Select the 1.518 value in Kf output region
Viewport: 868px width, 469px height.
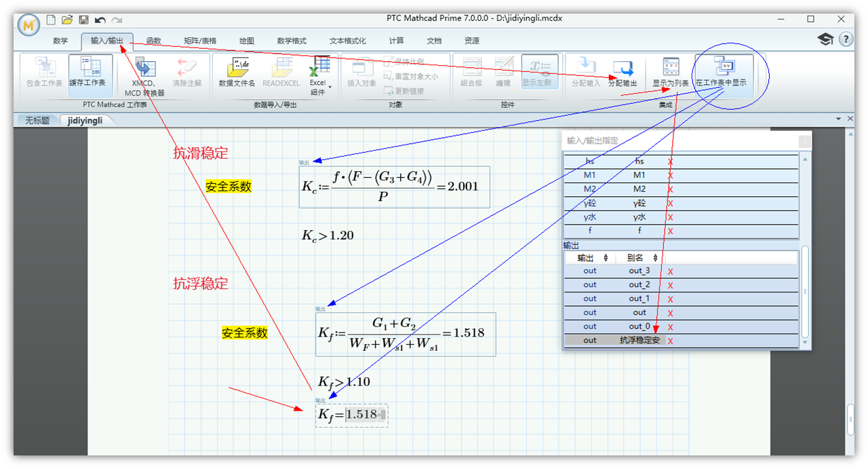click(361, 415)
